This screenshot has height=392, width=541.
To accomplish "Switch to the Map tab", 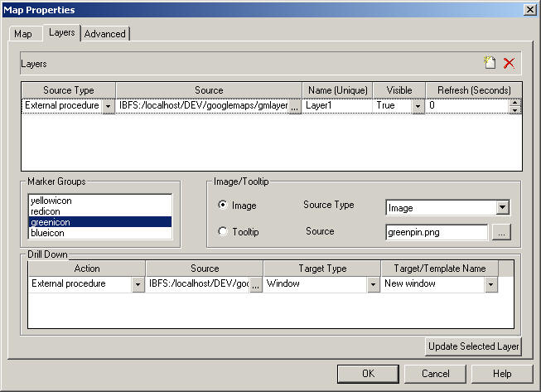I will (23, 34).
